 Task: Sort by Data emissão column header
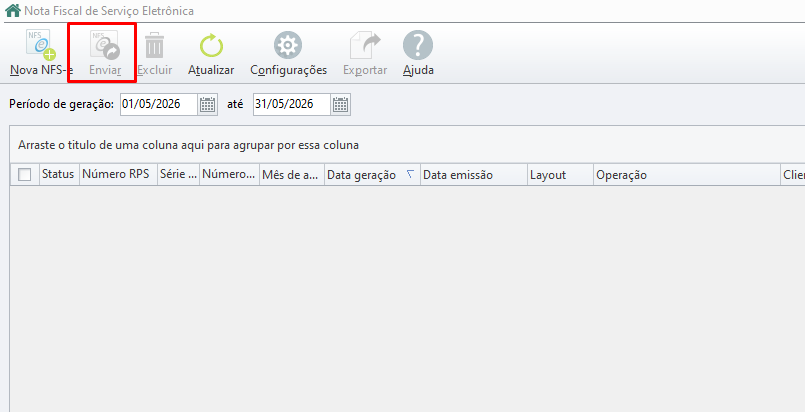(473, 174)
